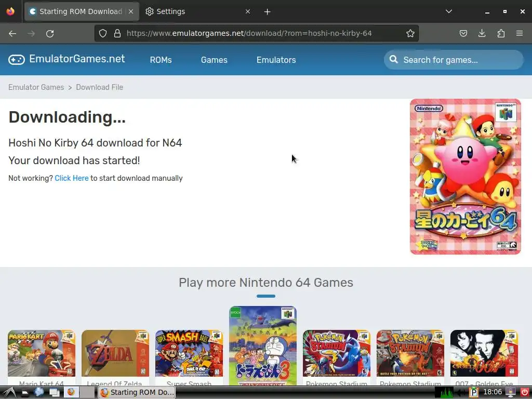Open the Mario Kart 64 game thumbnail
532x399 pixels.
(x=42, y=353)
